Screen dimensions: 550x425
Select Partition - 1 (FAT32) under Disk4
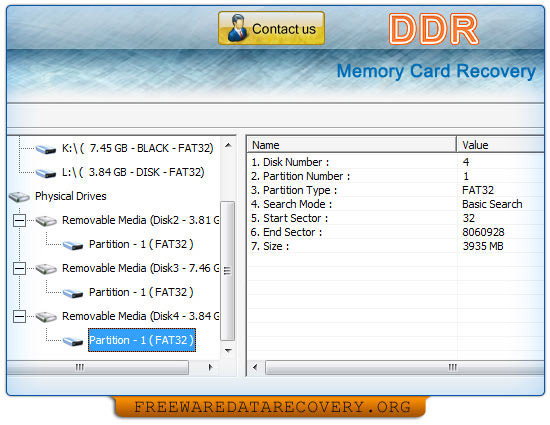click(x=142, y=340)
